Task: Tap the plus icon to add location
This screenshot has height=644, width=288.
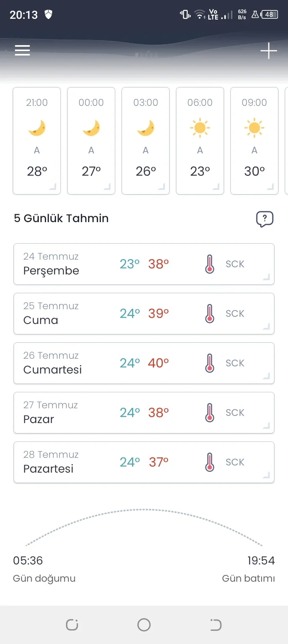Action: point(268,51)
